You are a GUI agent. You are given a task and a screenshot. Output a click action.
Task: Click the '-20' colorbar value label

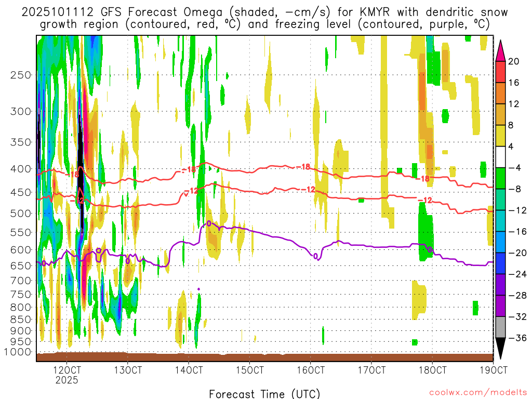point(517,253)
